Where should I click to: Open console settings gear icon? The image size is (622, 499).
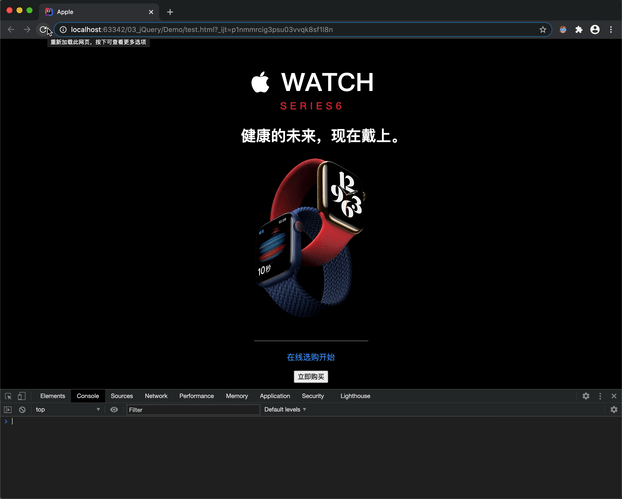(614, 410)
